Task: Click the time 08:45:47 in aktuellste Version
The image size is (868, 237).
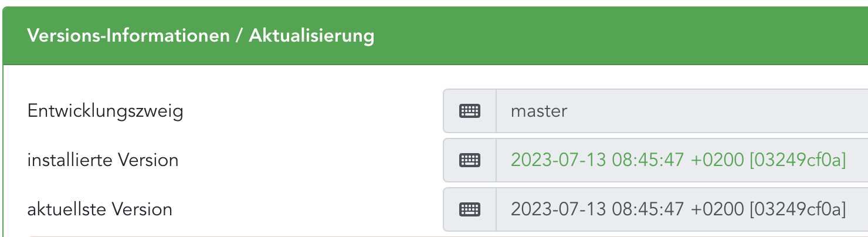Action: coord(648,209)
